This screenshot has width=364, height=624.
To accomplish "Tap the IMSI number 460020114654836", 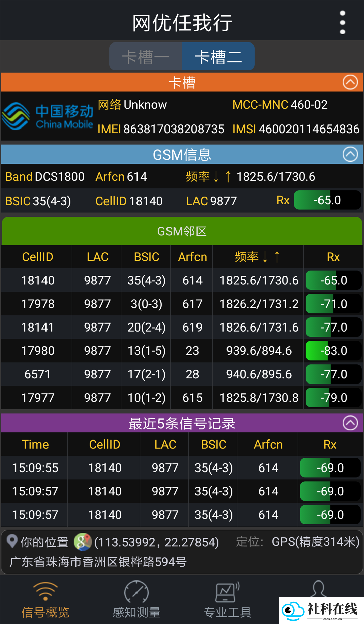I will [309, 129].
